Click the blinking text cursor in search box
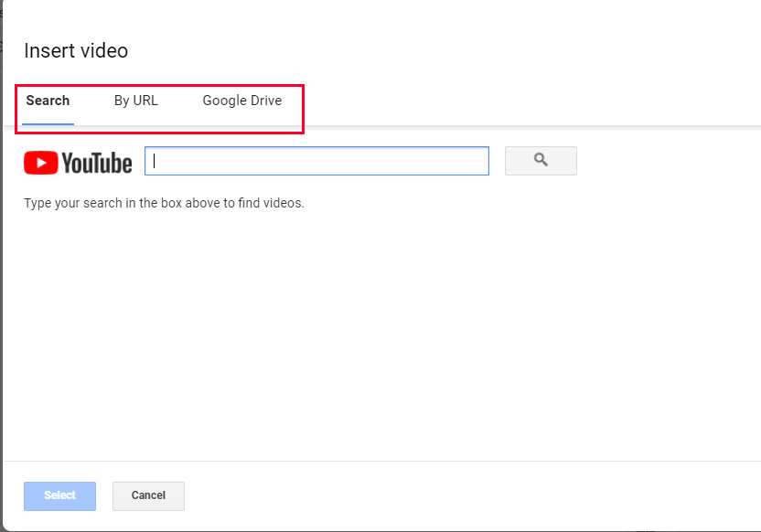The width and height of the screenshot is (761, 532). point(155,161)
